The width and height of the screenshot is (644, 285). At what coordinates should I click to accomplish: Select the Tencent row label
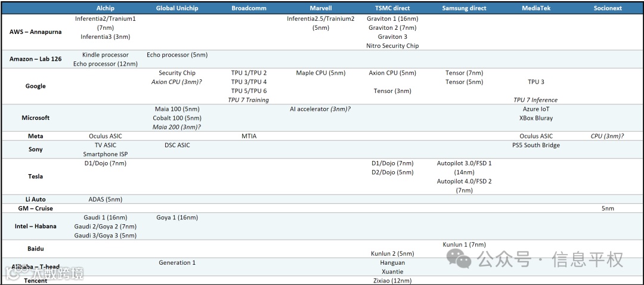pos(36,280)
